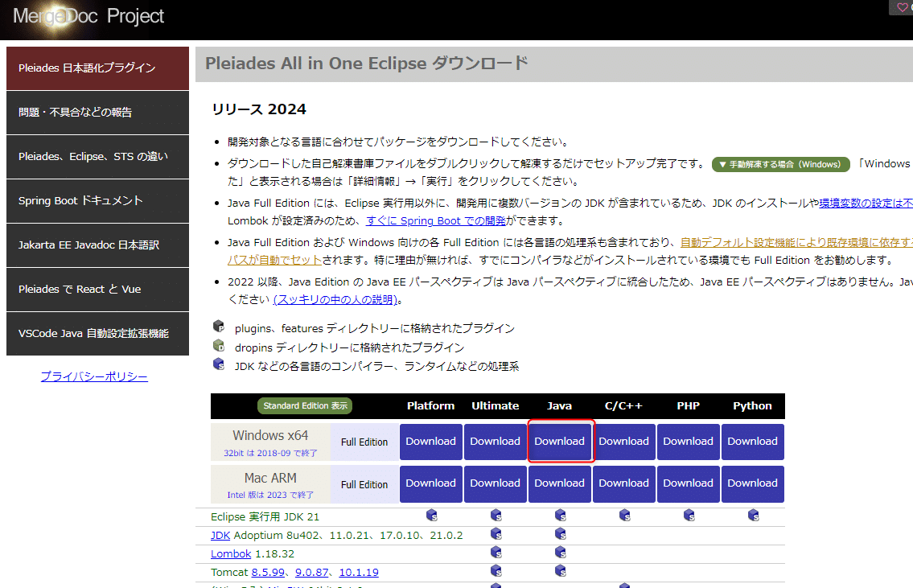Open the MergeDoc Project logo link
The width and height of the screenshot is (913, 588).
click(88, 16)
